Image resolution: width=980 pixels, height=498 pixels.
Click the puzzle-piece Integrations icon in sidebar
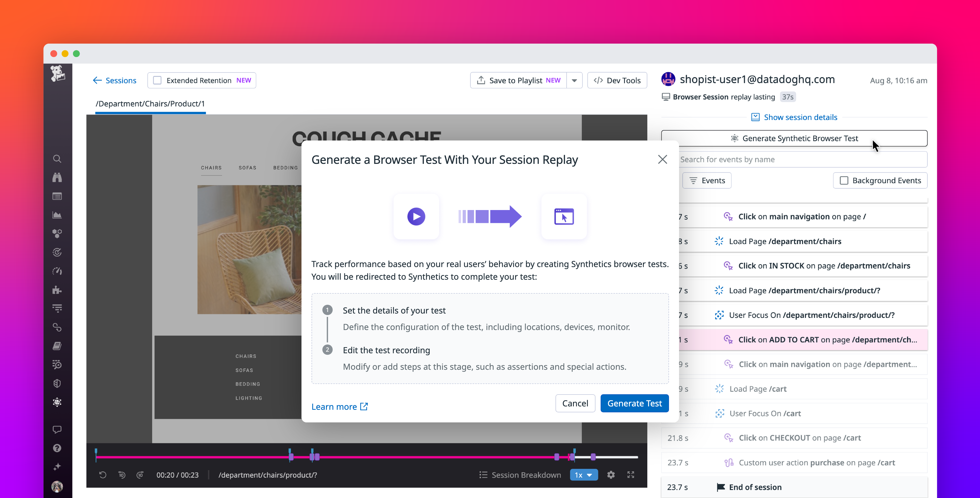(x=57, y=290)
